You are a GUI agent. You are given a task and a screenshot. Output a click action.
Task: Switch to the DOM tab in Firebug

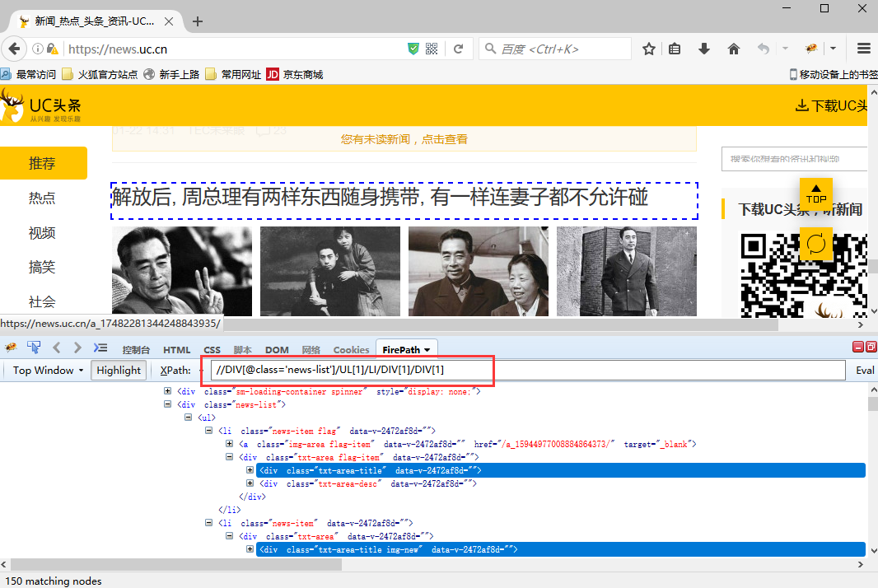277,350
